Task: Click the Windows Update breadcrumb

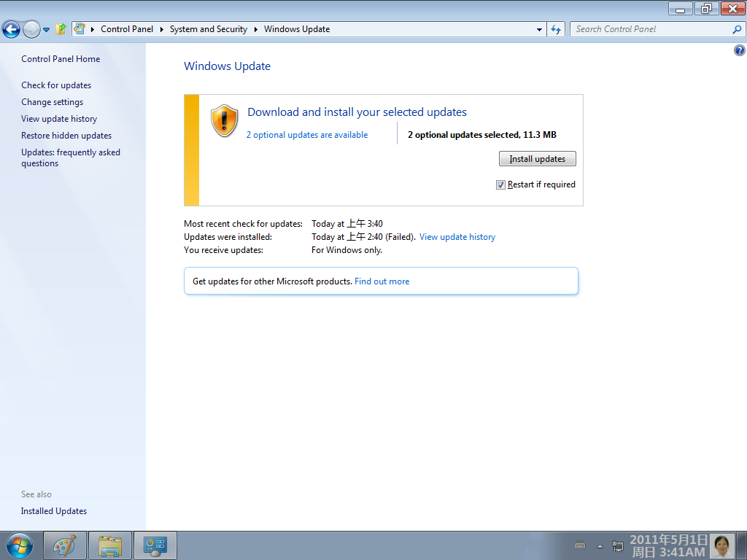Action: [297, 29]
